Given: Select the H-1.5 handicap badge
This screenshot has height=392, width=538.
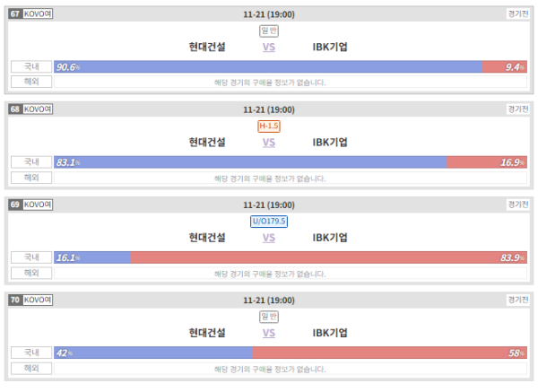Looking at the screenshot, I should [269, 126].
